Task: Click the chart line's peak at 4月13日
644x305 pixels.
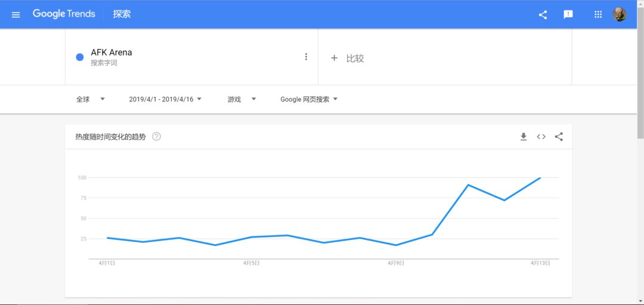Action: 540,178
